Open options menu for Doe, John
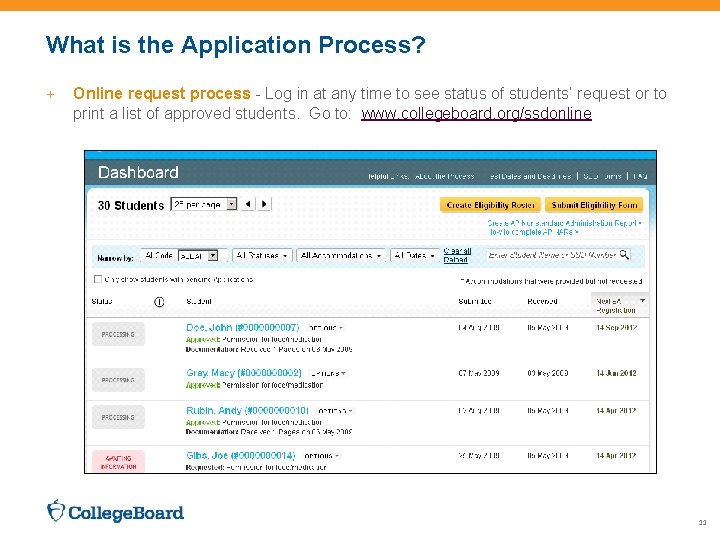Image resolution: width=720 pixels, height=540 pixels. (325, 328)
